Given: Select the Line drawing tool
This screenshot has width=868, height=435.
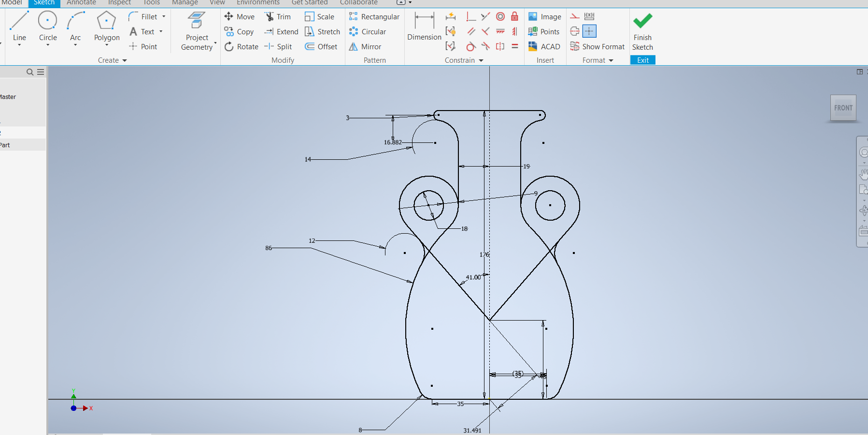Looking at the screenshot, I should pyautogui.click(x=19, y=27).
